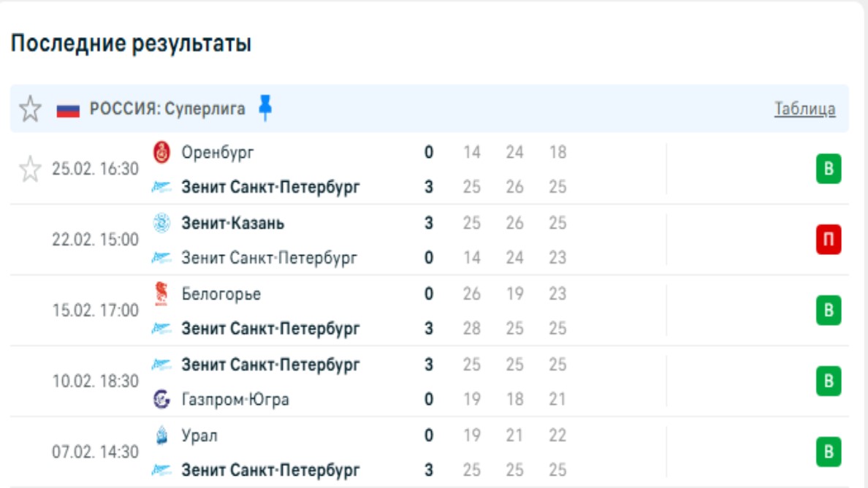The width and height of the screenshot is (868, 488).
Task: Toggle the favorite star for Russia Суперлига
Action: pyautogui.click(x=30, y=110)
